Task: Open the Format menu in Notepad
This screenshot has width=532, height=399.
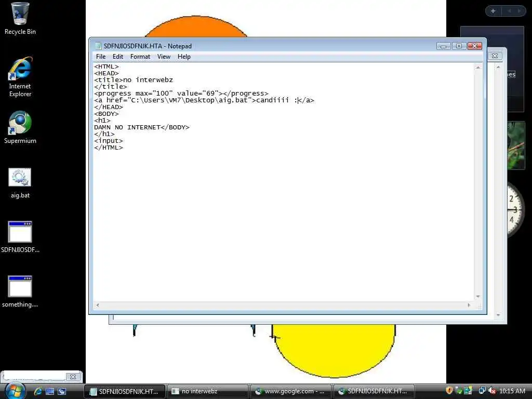Action: click(x=140, y=57)
